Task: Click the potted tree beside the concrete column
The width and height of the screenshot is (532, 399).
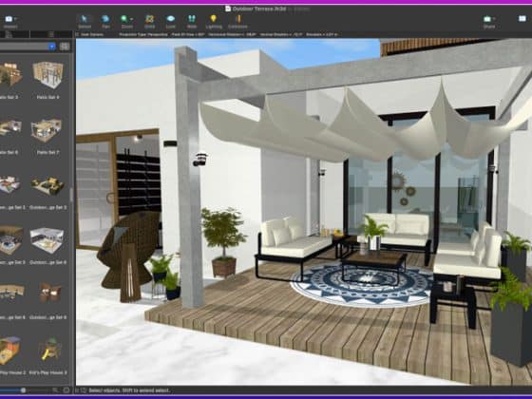Action: point(224,241)
